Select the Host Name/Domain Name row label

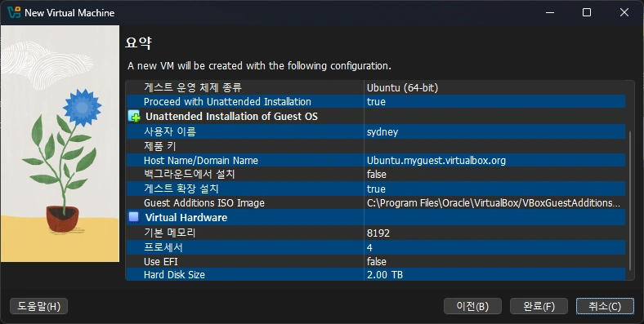201,160
